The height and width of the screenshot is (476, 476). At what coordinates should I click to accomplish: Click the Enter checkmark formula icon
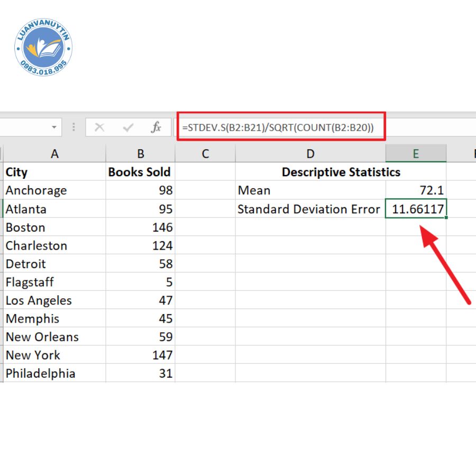tap(128, 127)
